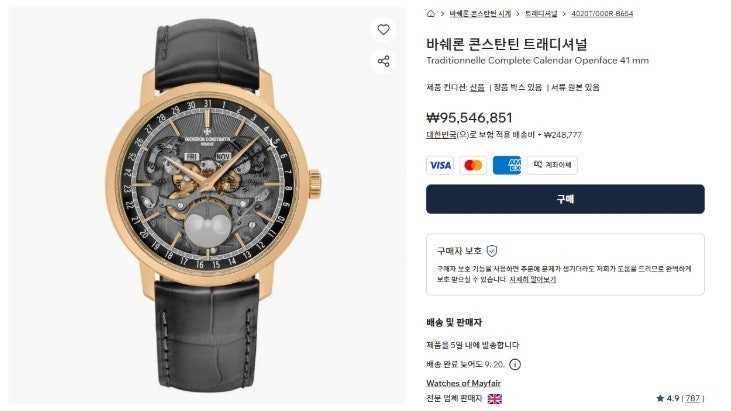Screen dimensions: 731x411
Task: Click the UK flag seller icon
Action: tap(495, 399)
